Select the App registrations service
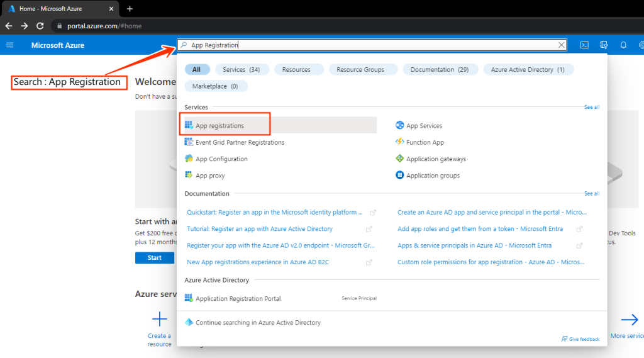This screenshot has width=644, height=358. 219,126
